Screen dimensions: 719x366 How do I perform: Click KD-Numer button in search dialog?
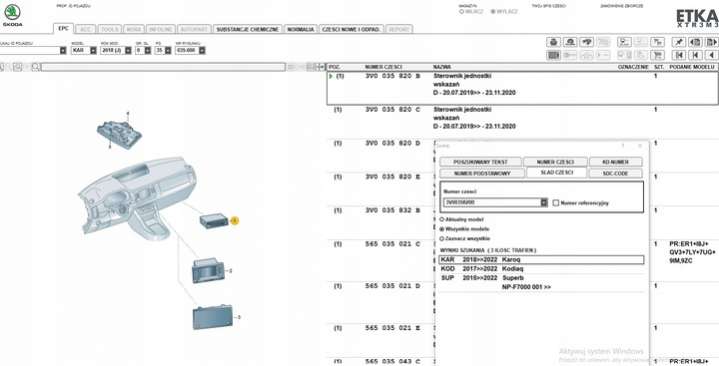pos(616,162)
